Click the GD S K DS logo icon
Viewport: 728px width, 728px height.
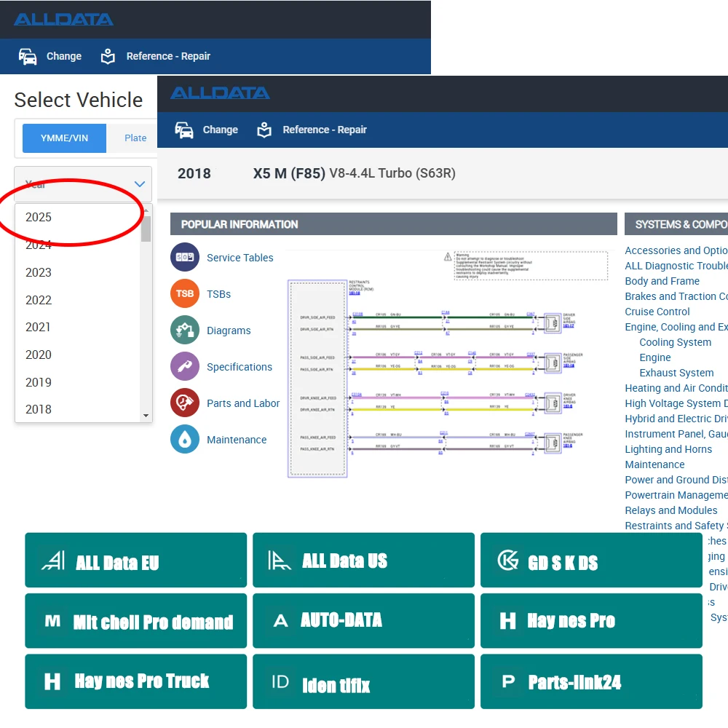[508, 561]
